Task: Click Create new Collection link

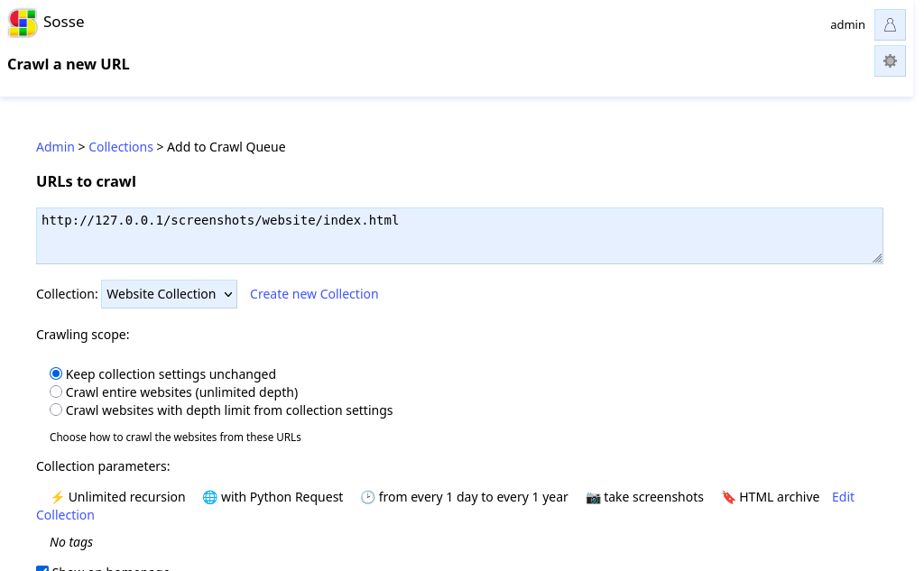Action: coord(314,294)
